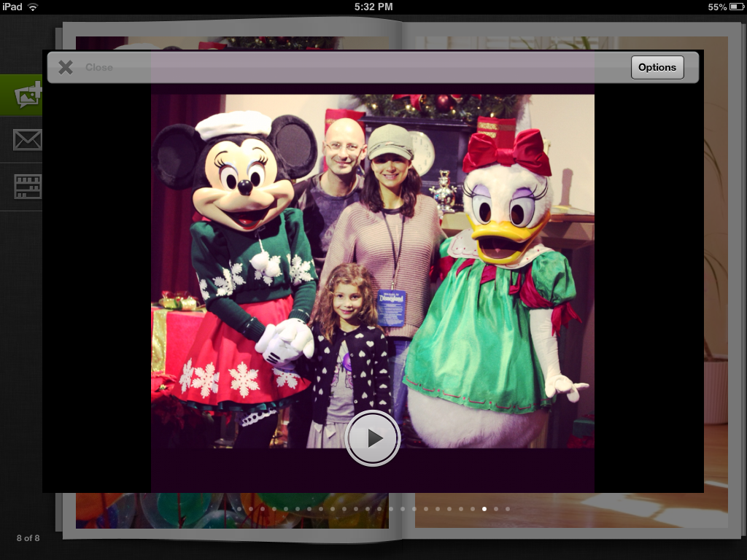Jump to the first page indicator dot
Viewport: 747px width, 560px height.
pos(239,509)
